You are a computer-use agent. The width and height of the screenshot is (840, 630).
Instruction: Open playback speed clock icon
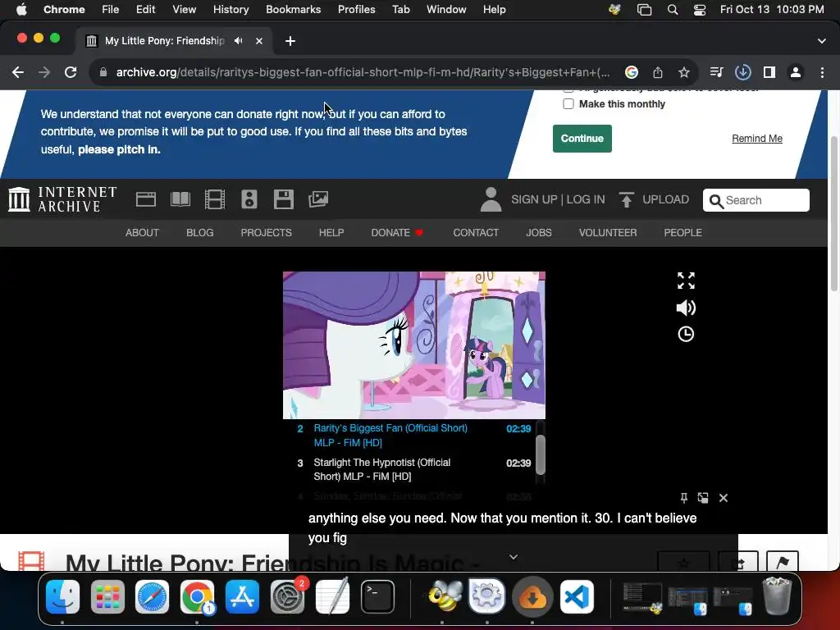(686, 335)
